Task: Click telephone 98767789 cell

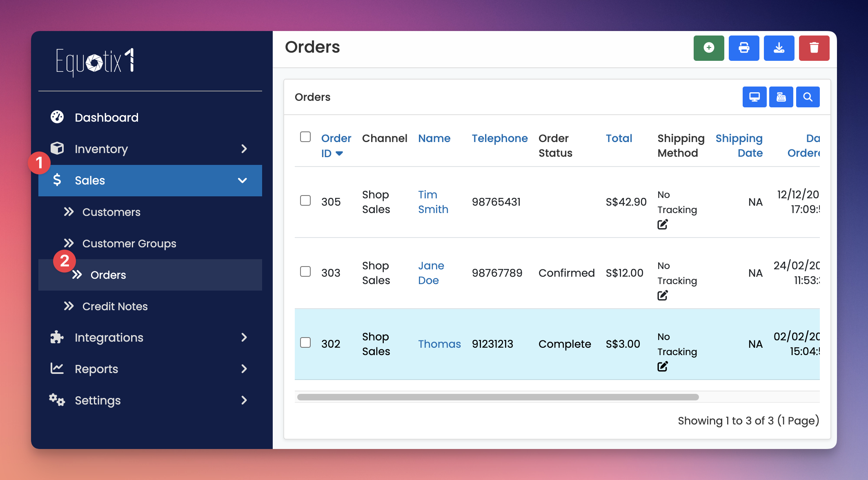Action: click(x=497, y=273)
